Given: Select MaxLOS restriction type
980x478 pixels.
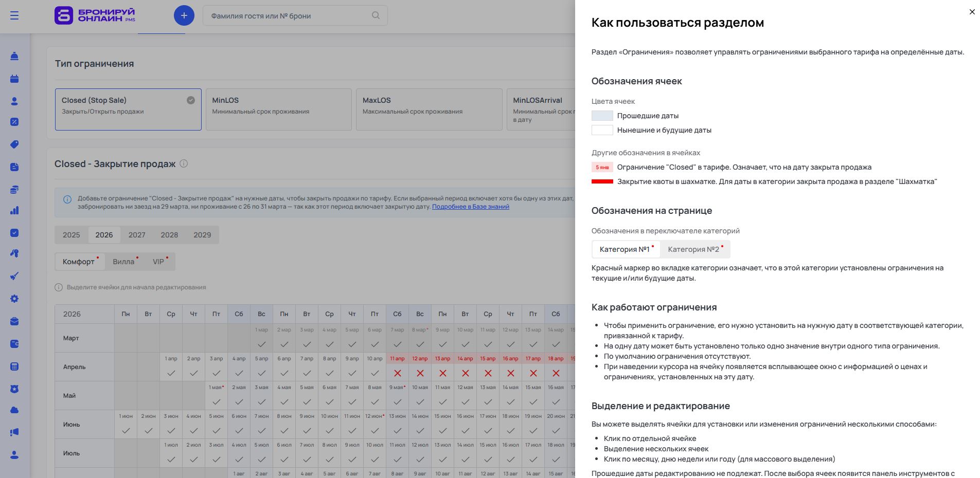Looking at the screenshot, I should pyautogui.click(x=429, y=109).
